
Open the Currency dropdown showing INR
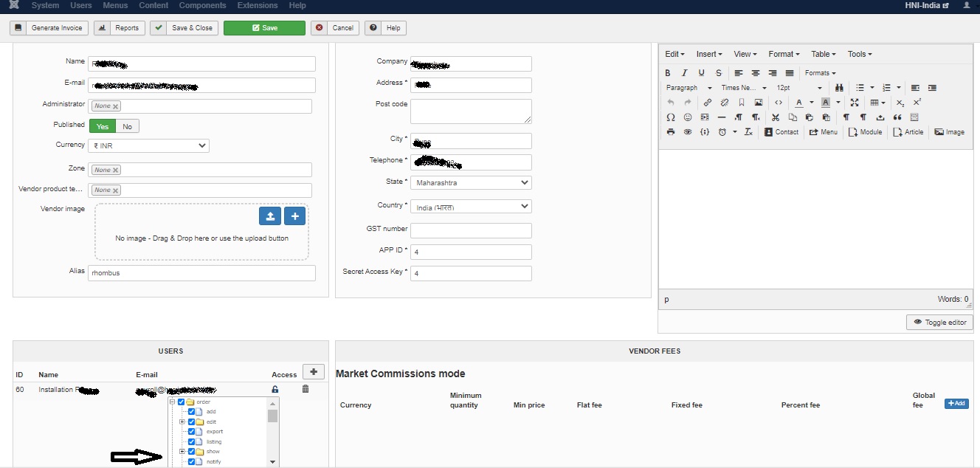tap(148, 145)
